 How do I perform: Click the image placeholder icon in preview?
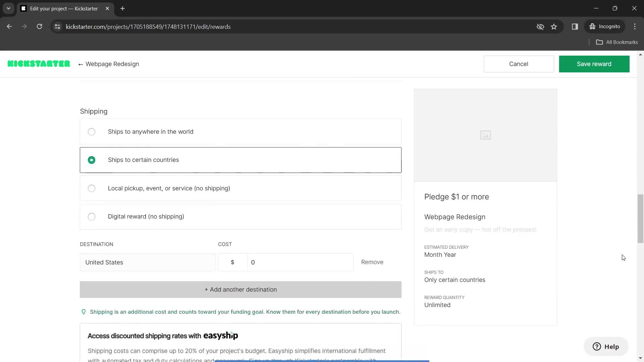pyautogui.click(x=485, y=135)
